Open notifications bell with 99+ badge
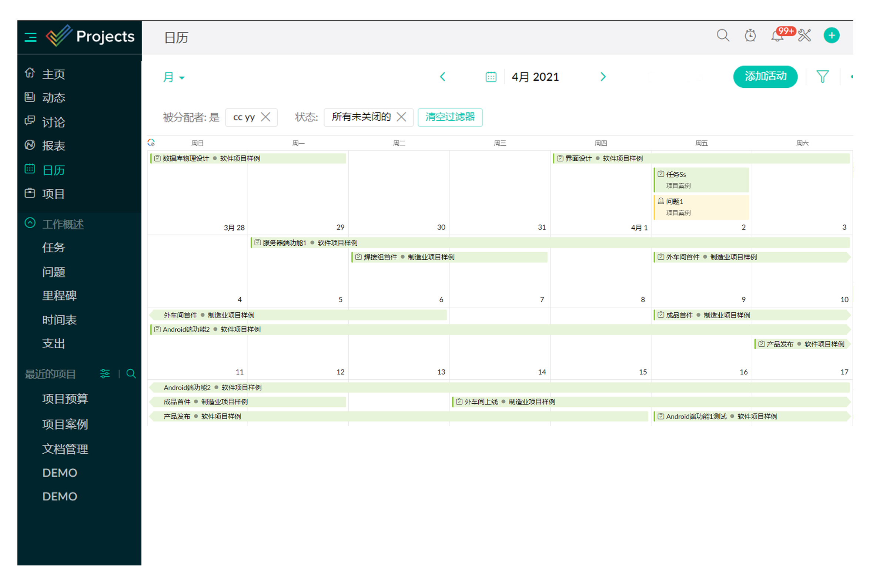The width and height of the screenshot is (870, 588). click(x=777, y=36)
